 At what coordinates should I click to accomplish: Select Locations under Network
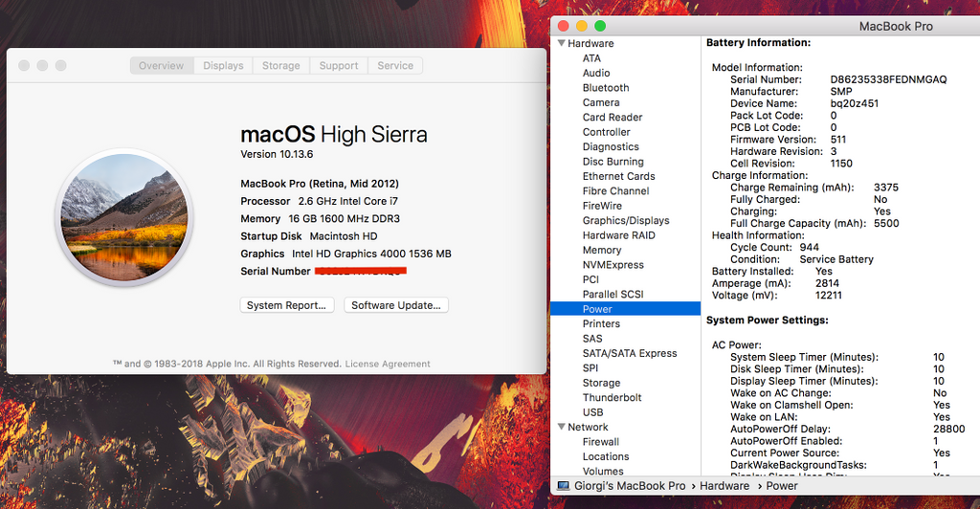coord(606,456)
